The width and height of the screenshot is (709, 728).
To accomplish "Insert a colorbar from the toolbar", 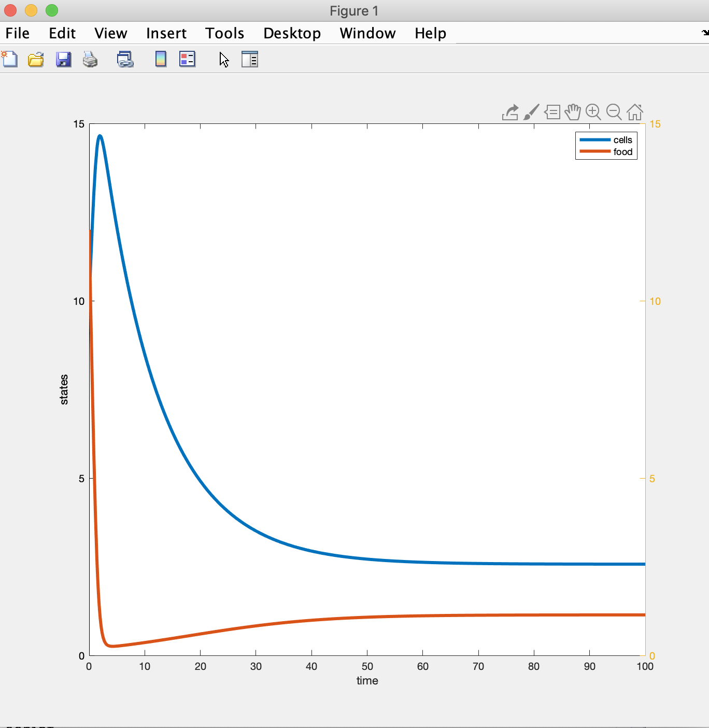I will point(161,59).
